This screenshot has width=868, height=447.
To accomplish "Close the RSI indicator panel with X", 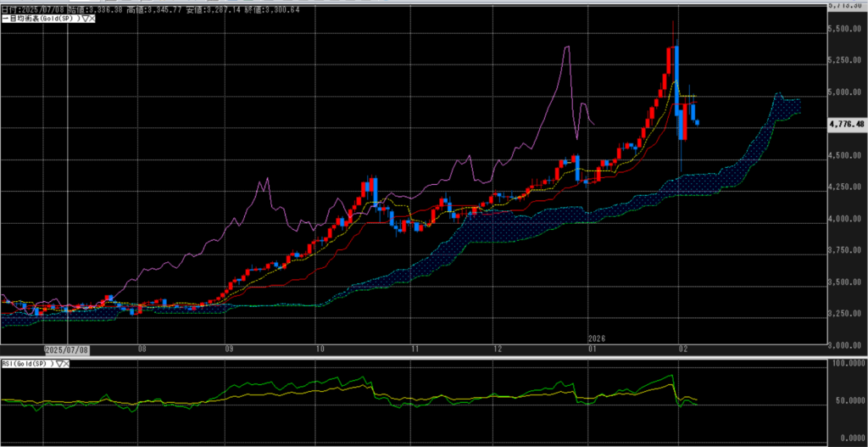I will point(66,363).
